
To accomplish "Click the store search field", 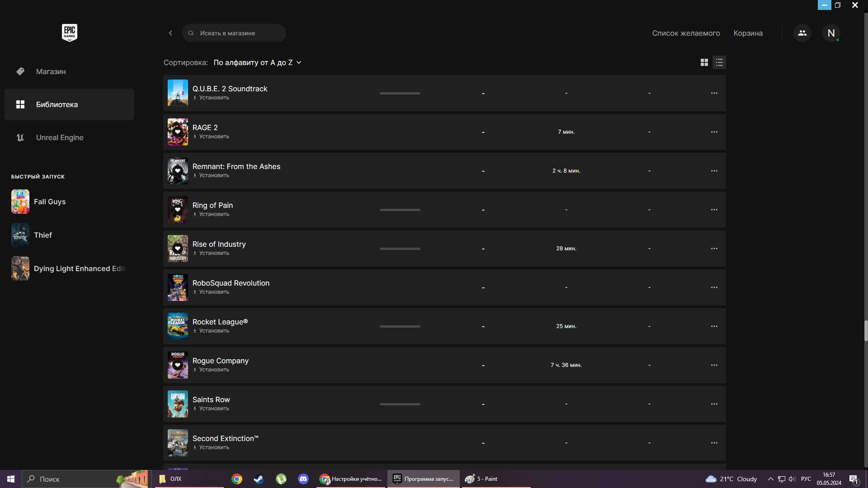I will (234, 33).
